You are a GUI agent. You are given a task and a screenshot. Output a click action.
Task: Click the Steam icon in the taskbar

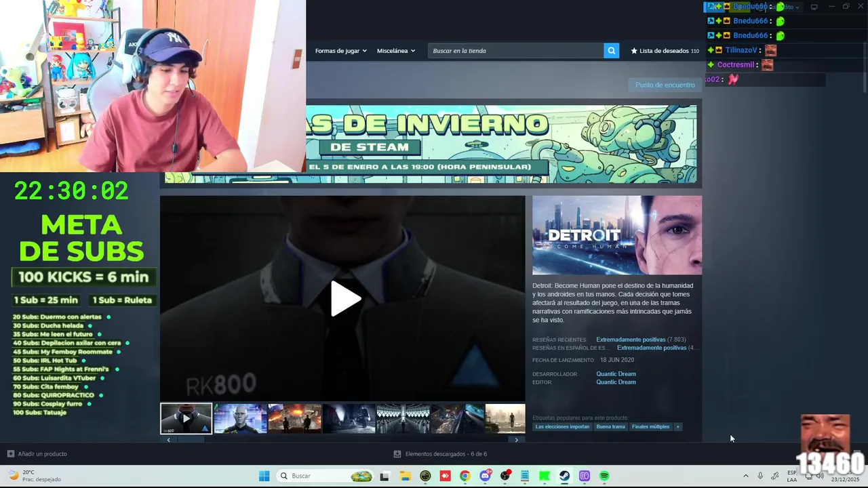pos(564,476)
